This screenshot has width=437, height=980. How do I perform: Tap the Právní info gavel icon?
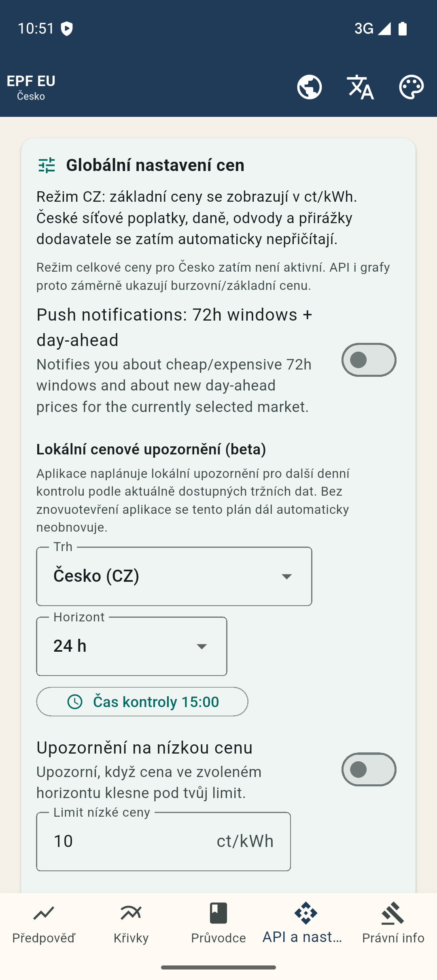point(393,913)
